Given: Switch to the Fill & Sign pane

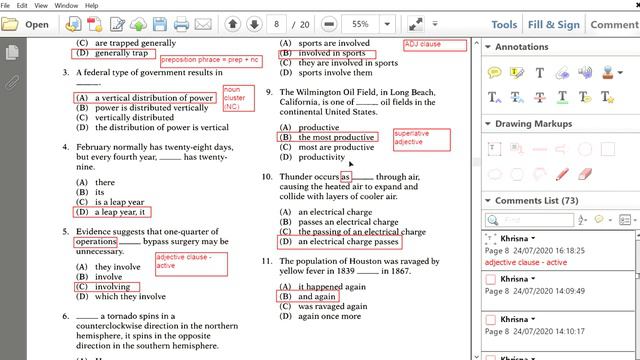Looking at the screenshot, I should [553, 25].
